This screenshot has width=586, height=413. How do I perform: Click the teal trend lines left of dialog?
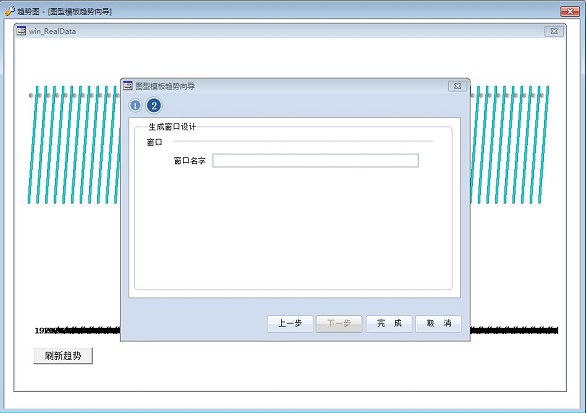tap(74, 145)
